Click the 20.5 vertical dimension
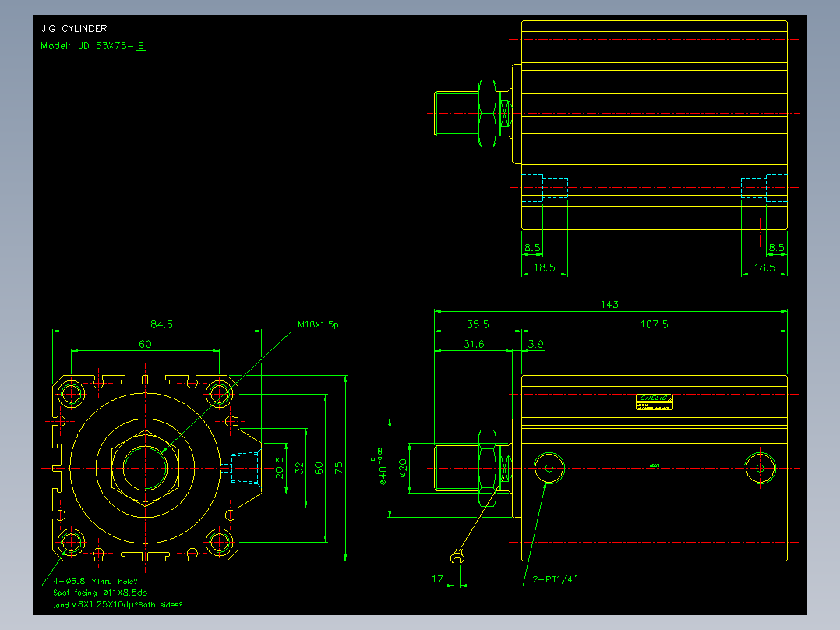The image size is (840, 630). point(279,468)
